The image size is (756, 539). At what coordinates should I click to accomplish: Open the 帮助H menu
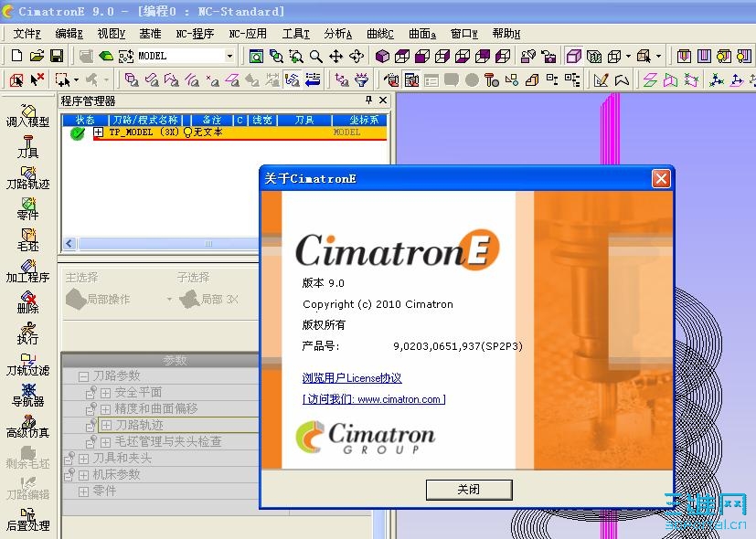tap(506, 34)
